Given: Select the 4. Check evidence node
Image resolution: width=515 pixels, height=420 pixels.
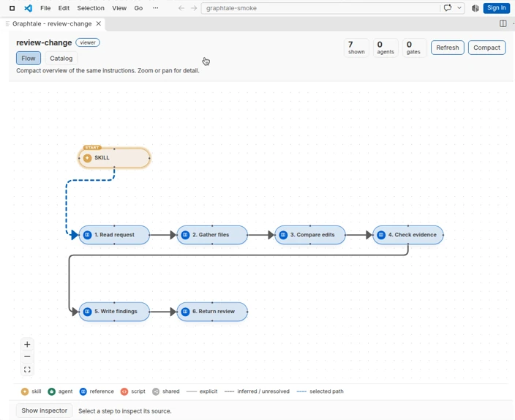Looking at the screenshot, I should [x=408, y=235].
